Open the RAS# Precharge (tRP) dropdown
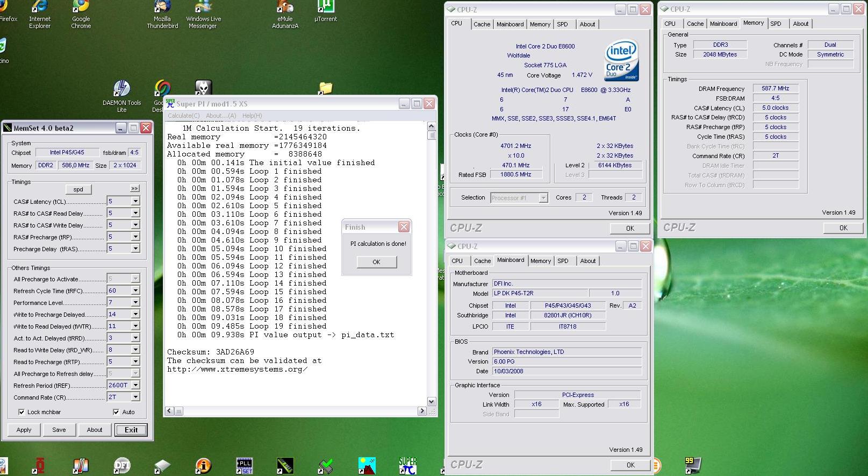Viewport: 868px width, 476px height. coord(135,237)
